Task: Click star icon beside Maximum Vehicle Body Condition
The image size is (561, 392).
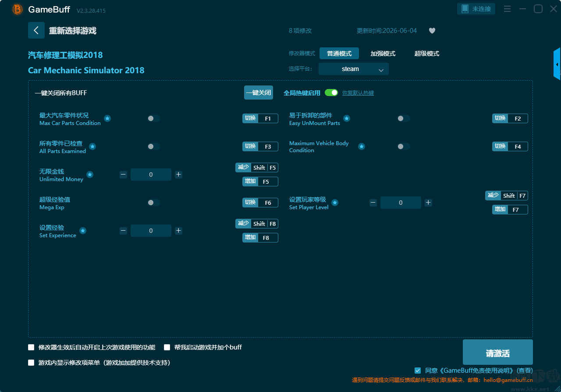Action: point(362,146)
